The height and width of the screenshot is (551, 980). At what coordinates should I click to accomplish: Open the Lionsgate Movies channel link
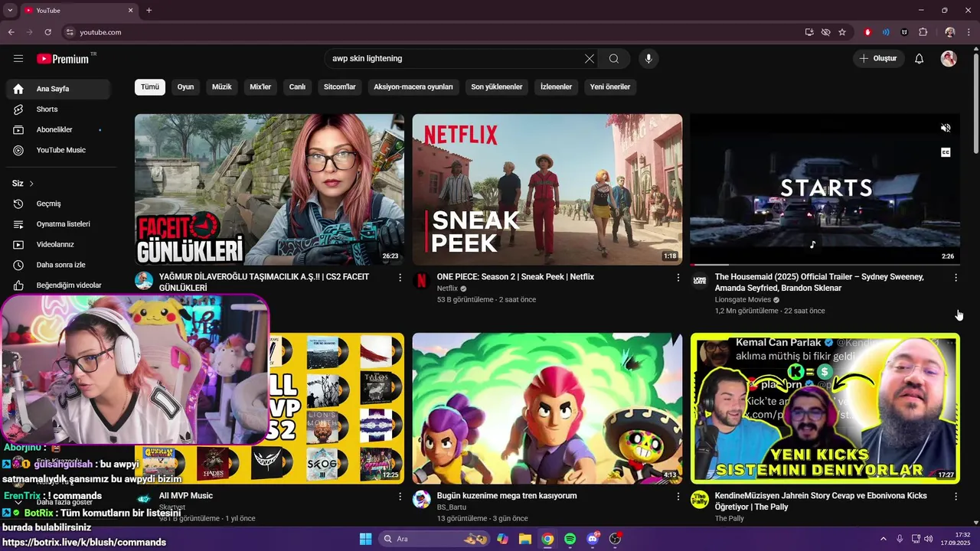pos(743,300)
